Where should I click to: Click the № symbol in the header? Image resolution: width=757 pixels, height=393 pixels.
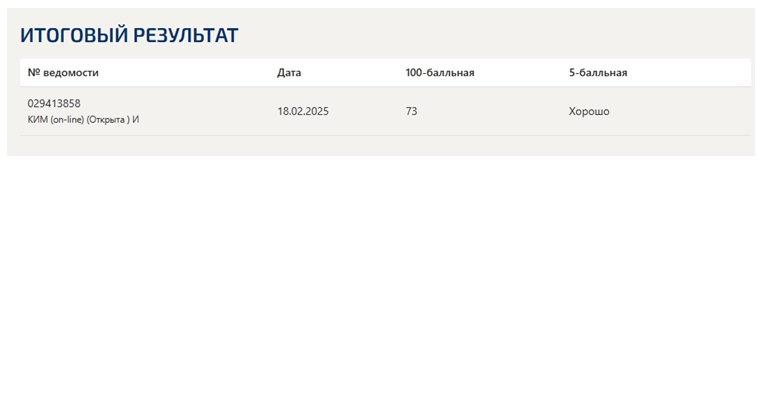pos(33,72)
